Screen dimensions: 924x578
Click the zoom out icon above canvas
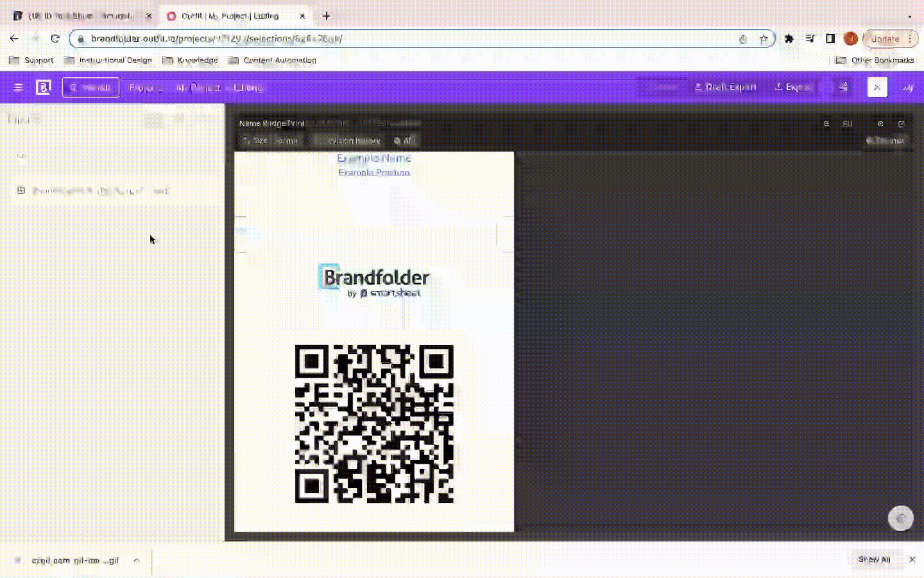(826, 123)
